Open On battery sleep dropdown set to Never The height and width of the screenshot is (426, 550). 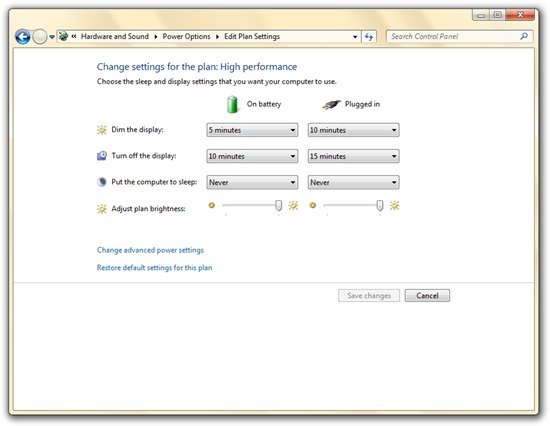(x=252, y=182)
